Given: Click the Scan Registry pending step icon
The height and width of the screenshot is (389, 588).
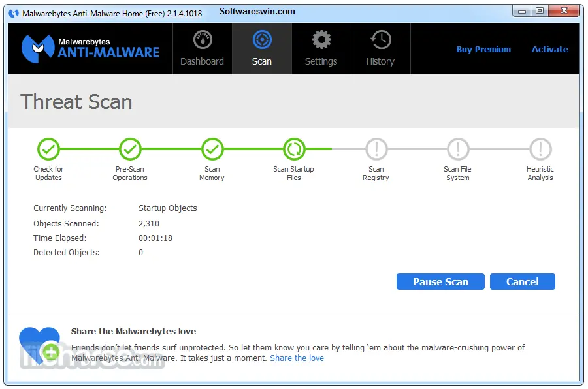Looking at the screenshot, I should pyautogui.click(x=376, y=149).
